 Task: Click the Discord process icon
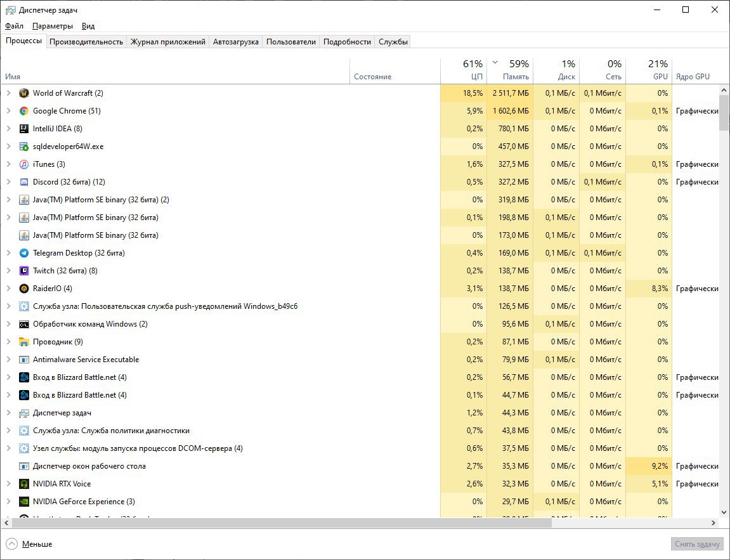pyautogui.click(x=23, y=182)
